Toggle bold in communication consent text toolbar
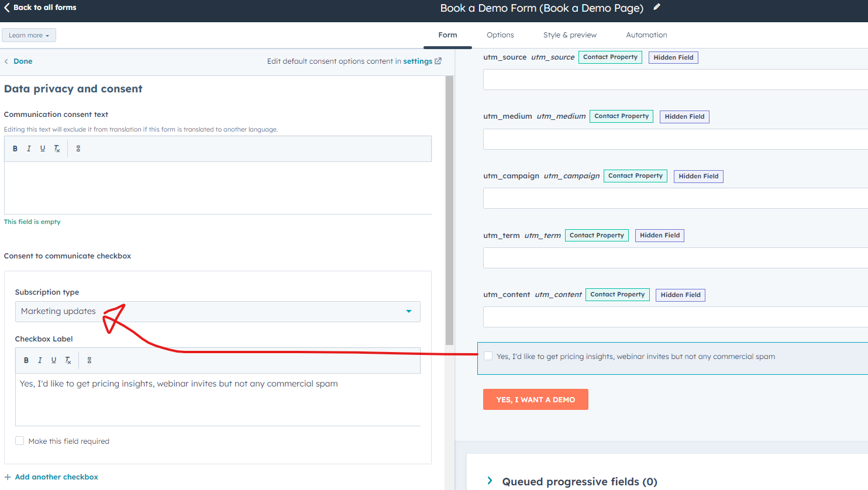Screen dimensions: 868x490 pos(15,149)
